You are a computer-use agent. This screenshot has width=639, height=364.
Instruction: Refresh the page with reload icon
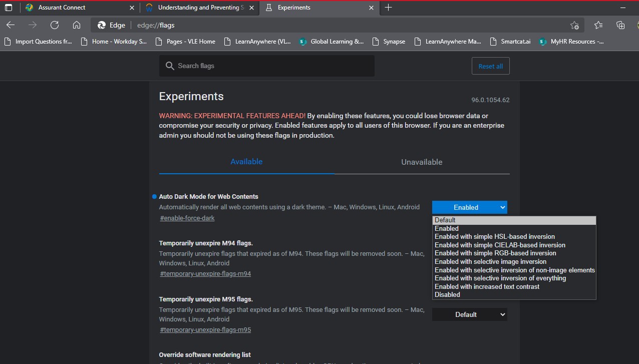coord(55,25)
